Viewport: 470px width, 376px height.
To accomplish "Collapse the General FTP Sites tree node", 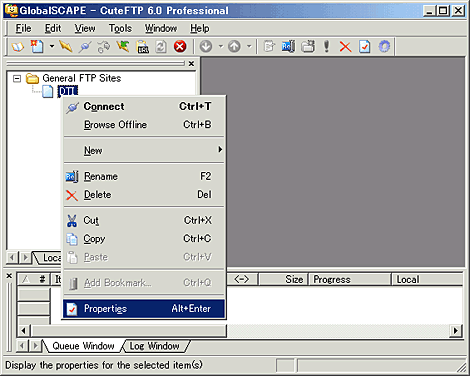I will (17, 79).
